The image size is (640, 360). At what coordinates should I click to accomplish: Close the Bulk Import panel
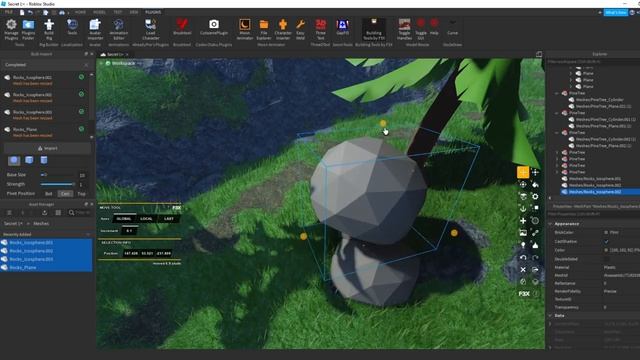(91, 54)
